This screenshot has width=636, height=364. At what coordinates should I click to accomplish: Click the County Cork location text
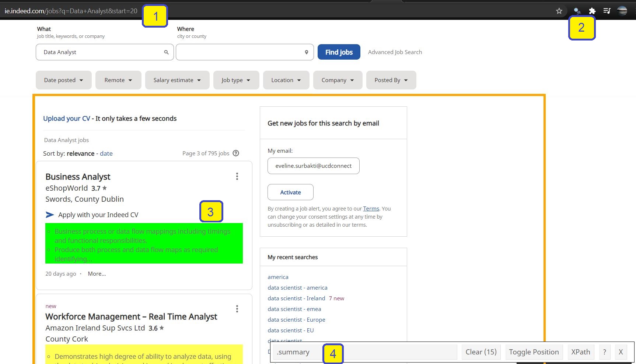click(x=67, y=339)
